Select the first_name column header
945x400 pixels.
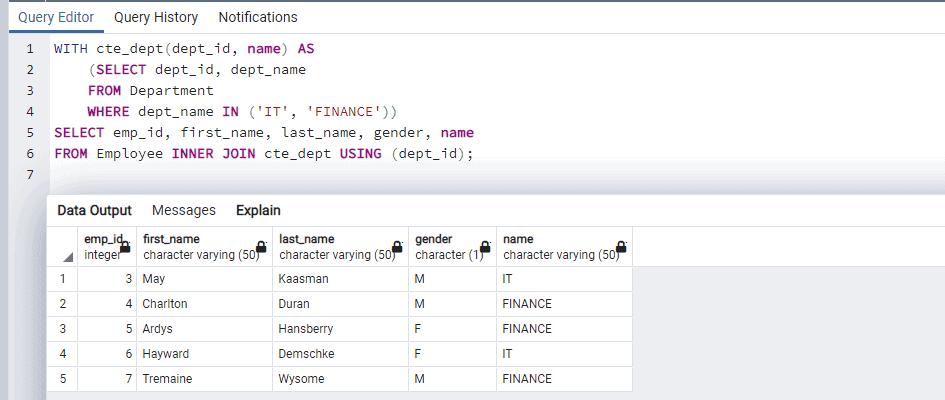click(x=200, y=246)
